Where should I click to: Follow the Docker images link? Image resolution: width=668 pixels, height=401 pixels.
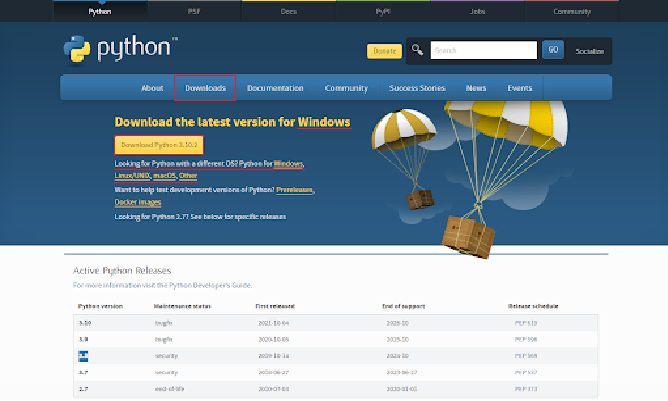coord(138,202)
